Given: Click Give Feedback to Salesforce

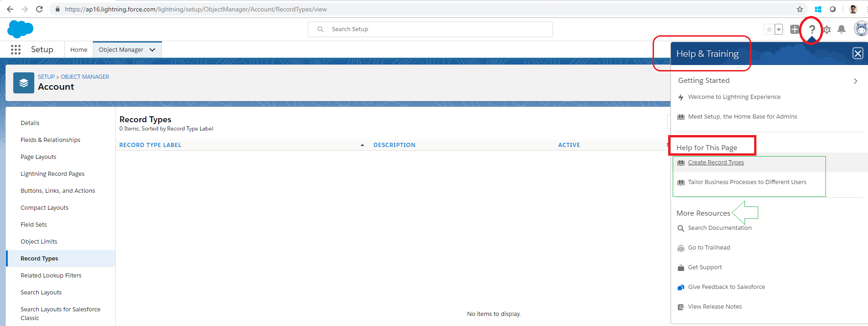Looking at the screenshot, I should click(726, 287).
